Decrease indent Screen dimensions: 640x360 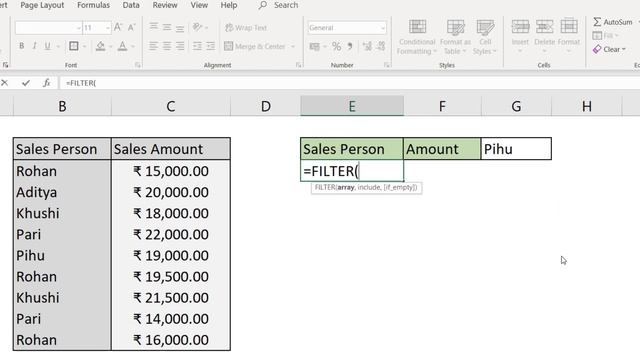click(x=197, y=46)
